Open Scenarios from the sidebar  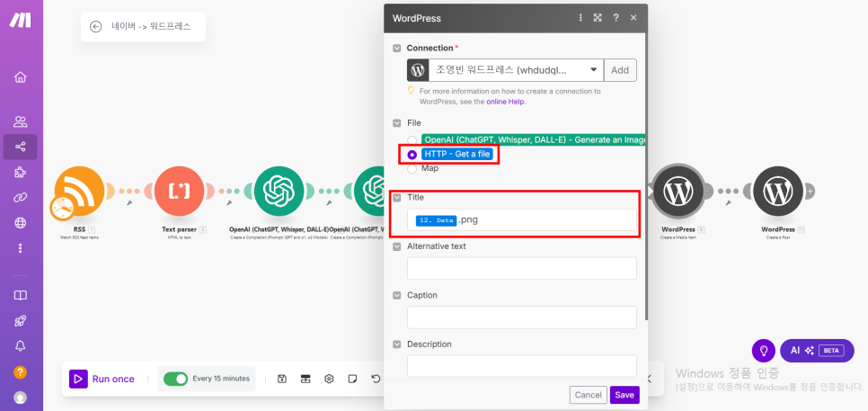point(21,147)
